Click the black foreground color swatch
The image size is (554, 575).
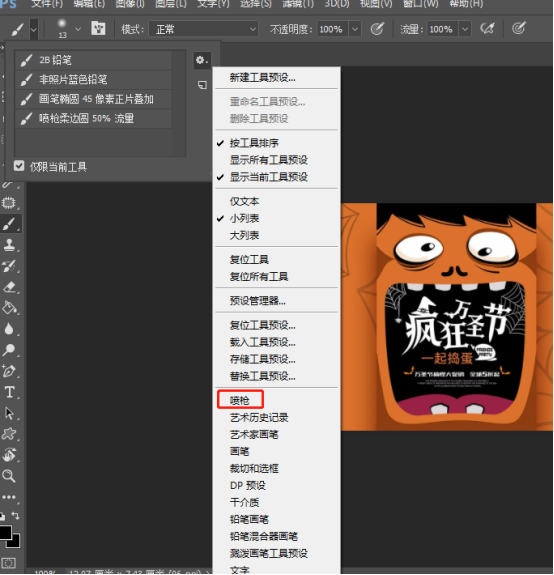point(4,532)
